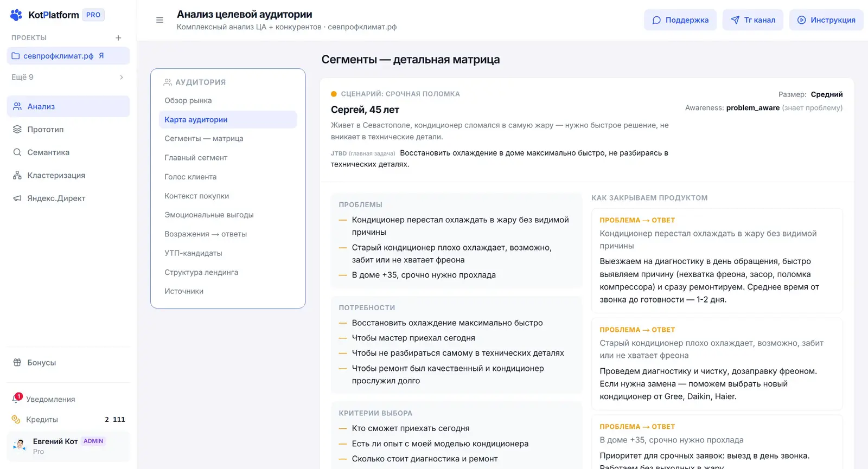
Task: Click the 'problem_aware' awareness value
Action: pos(753,108)
